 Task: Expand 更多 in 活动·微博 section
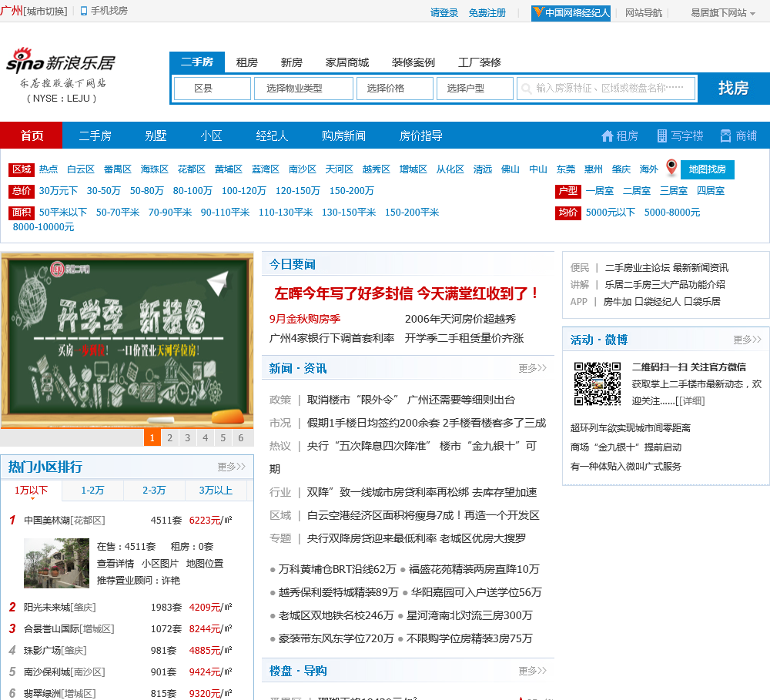click(x=747, y=340)
